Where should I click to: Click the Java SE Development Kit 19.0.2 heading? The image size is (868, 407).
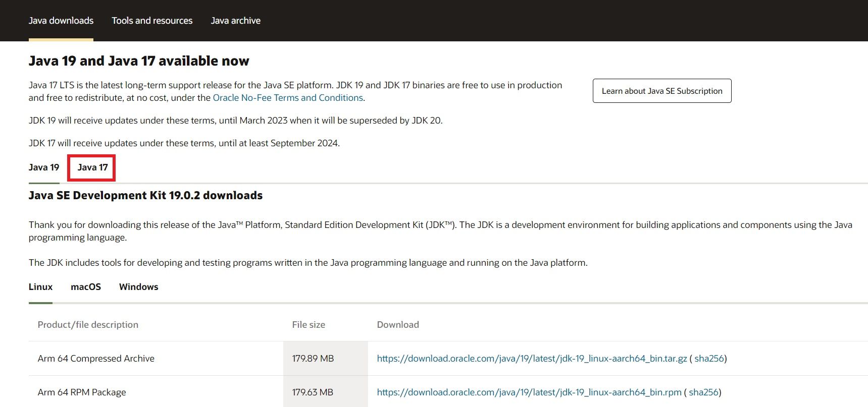tap(145, 196)
